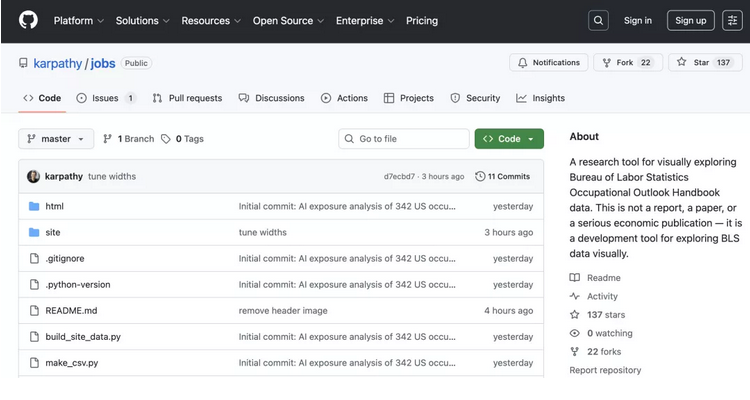Expand the Resources menu
750x400 pixels.
(210, 21)
